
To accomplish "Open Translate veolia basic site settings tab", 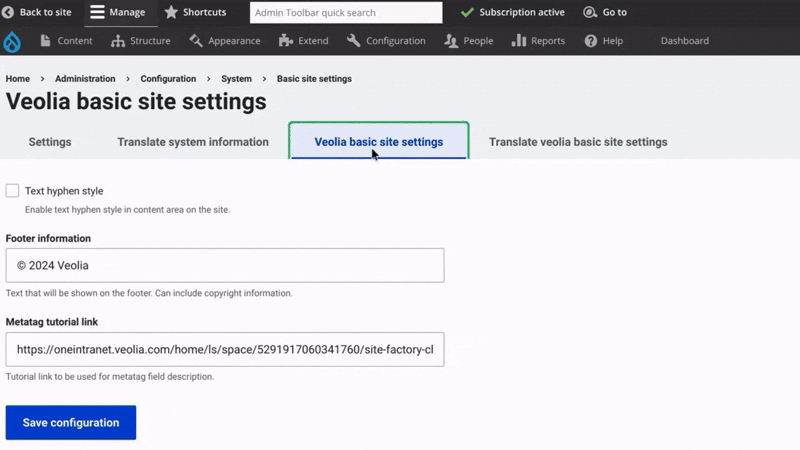I will pyautogui.click(x=578, y=142).
